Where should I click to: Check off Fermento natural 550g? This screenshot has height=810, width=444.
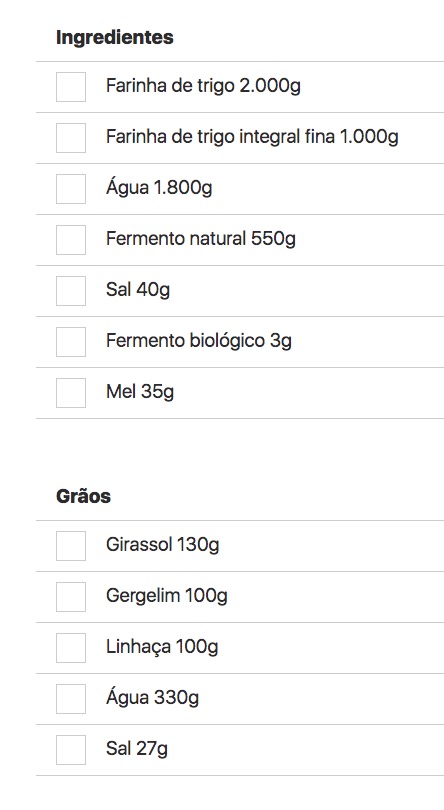point(71,240)
